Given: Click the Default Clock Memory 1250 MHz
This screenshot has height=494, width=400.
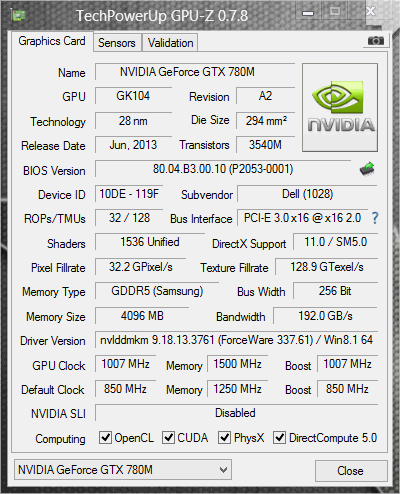Looking at the screenshot, I should click(x=238, y=389).
